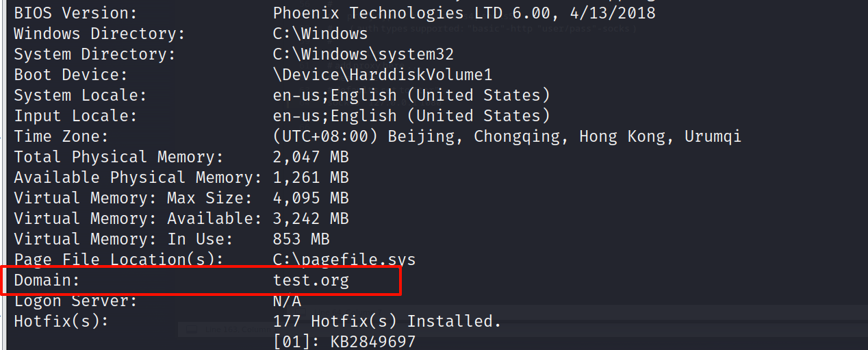
Task: Click the N/A logon server value
Action: point(287,301)
